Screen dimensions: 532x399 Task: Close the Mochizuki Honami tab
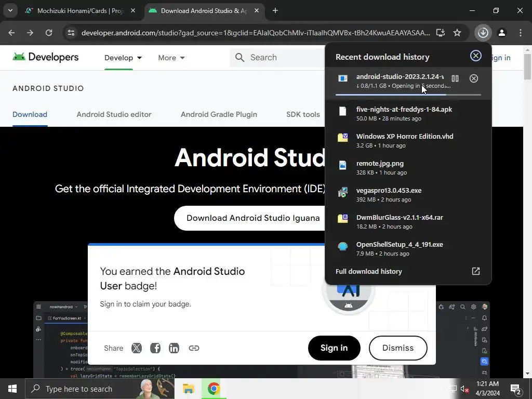pyautogui.click(x=133, y=10)
